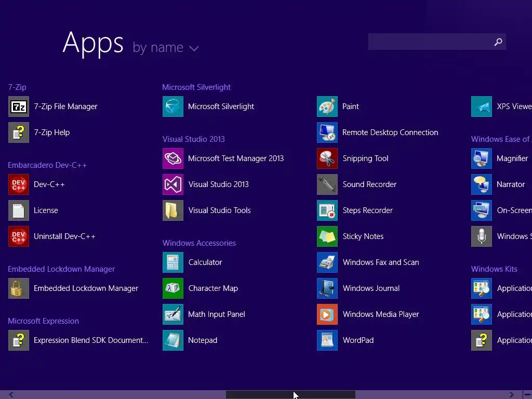
Task: Click the search magnifier icon
Action: (x=498, y=42)
